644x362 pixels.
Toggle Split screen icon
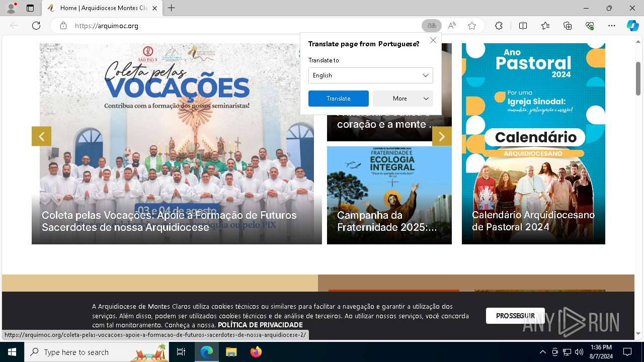coord(523,26)
